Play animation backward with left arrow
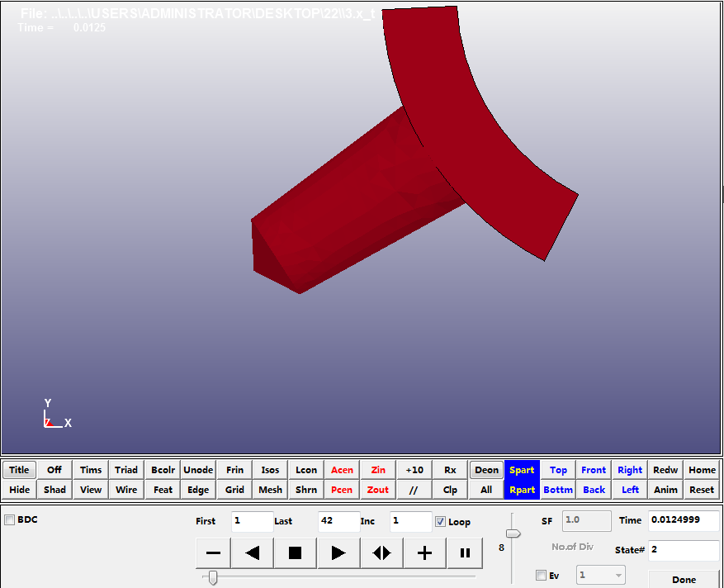This screenshot has height=588, width=724. pyautogui.click(x=252, y=552)
